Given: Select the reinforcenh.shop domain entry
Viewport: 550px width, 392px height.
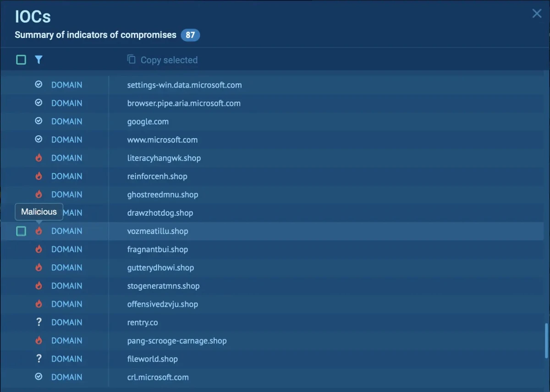Looking at the screenshot, I should 157,176.
